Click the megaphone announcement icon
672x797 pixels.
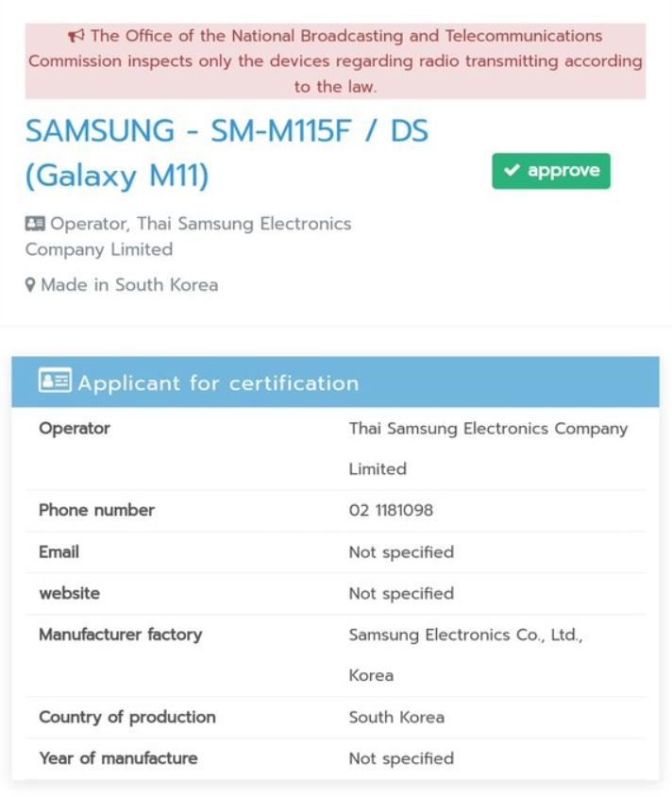pos(76,36)
